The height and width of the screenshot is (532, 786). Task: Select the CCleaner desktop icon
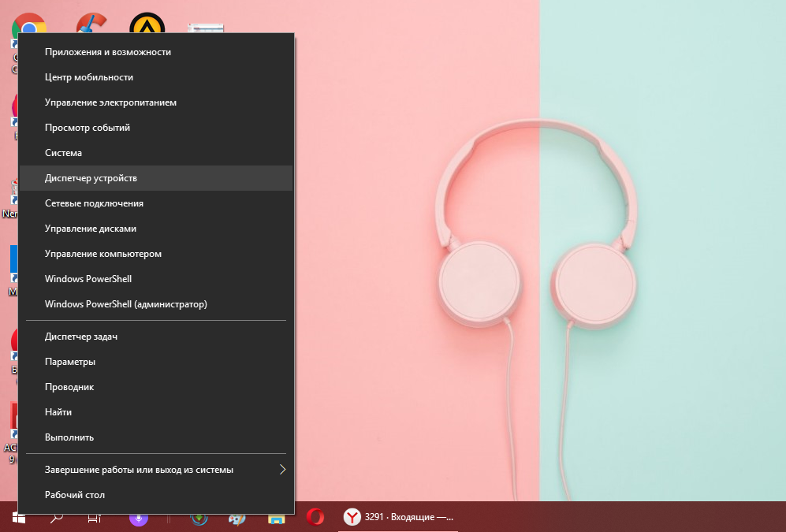(91, 23)
